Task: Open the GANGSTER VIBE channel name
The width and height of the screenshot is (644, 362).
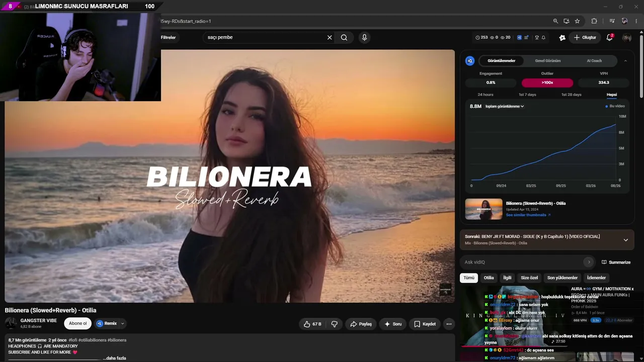Action: click(39, 320)
